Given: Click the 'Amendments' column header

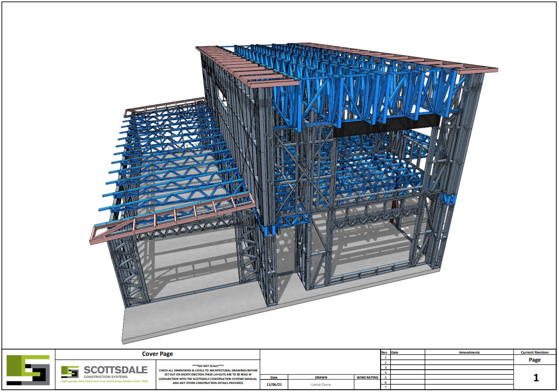Looking at the screenshot, I should 469,351.
